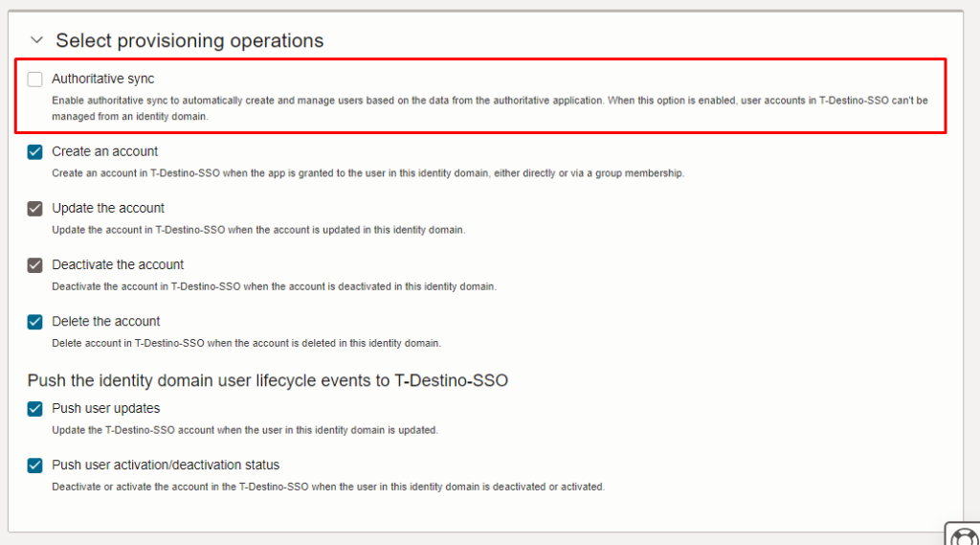Image resolution: width=980 pixels, height=545 pixels.
Task: Click the Authoritative sync label text
Action: [x=103, y=79]
